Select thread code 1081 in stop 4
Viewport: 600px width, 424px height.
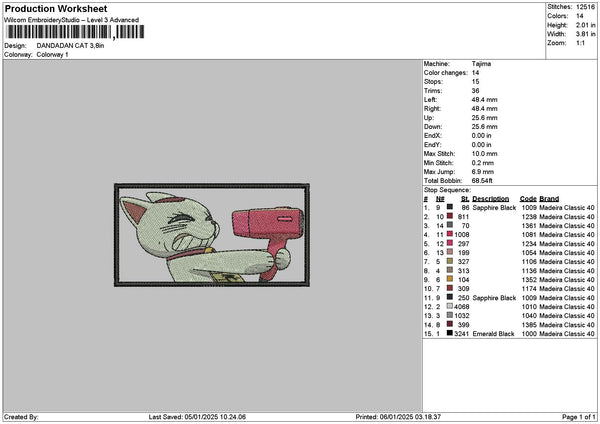(x=529, y=235)
